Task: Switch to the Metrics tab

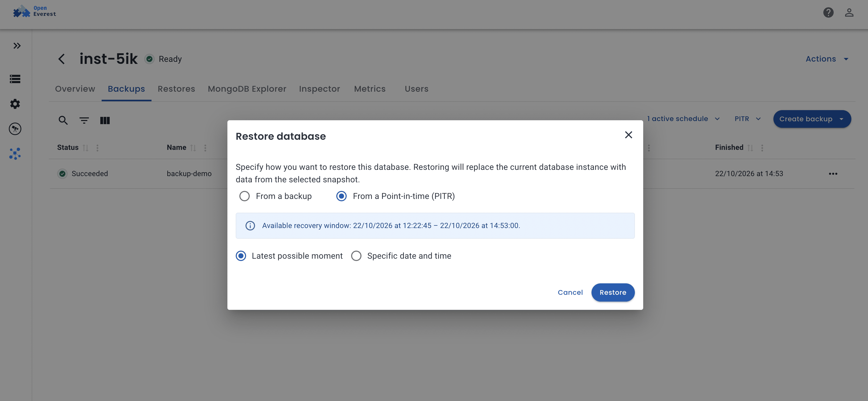Action: [370, 89]
